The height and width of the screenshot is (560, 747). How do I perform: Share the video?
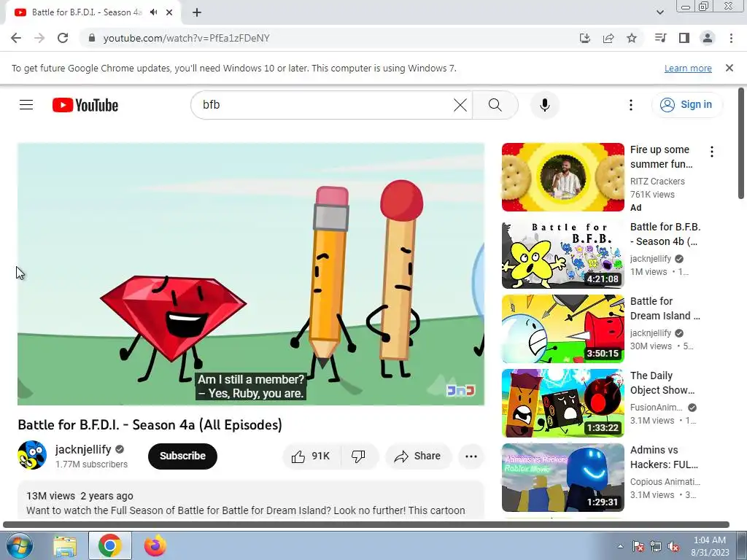click(x=417, y=456)
